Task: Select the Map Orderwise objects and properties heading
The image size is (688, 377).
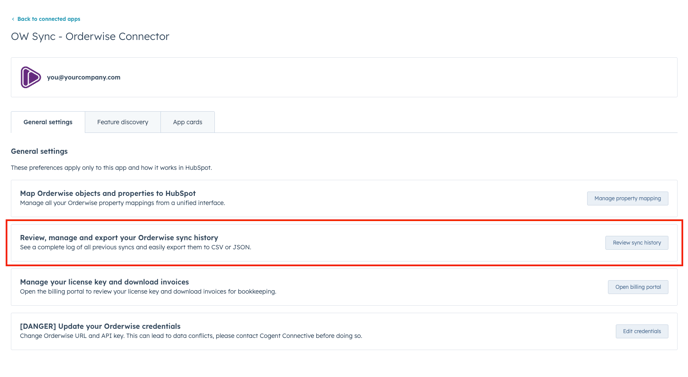Action: (x=108, y=193)
